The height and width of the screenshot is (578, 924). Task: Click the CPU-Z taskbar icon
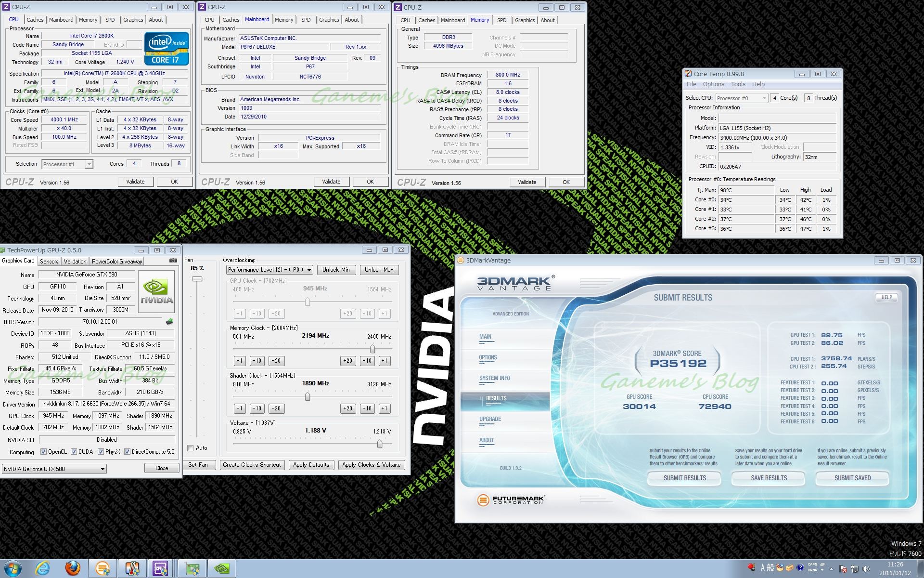(x=160, y=568)
